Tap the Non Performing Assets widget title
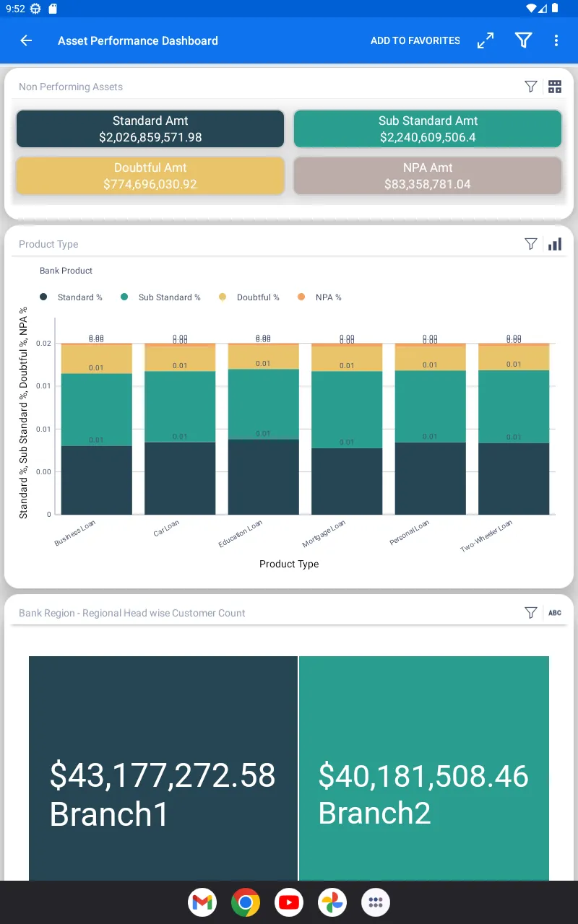The height and width of the screenshot is (924, 578). [71, 87]
